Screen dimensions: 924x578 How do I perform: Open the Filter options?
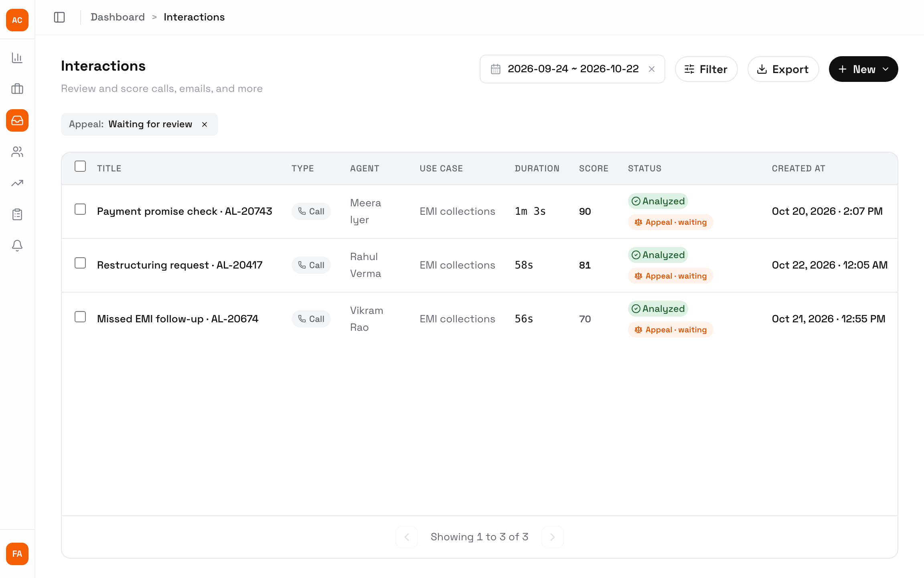pyautogui.click(x=706, y=69)
